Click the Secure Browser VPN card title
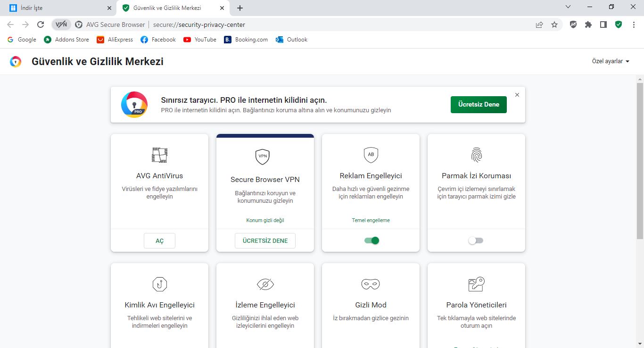 pyautogui.click(x=265, y=180)
